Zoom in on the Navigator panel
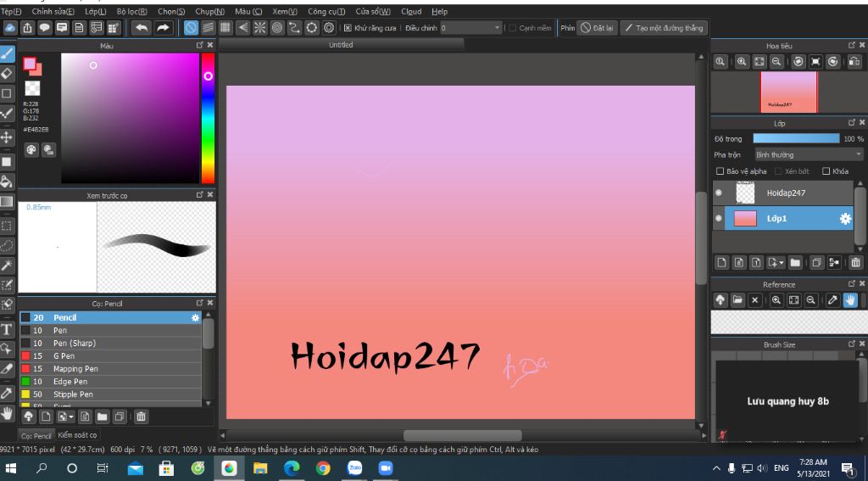Image resolution: width=868 pixels, height=481 pixels. [x=743, y=62]
